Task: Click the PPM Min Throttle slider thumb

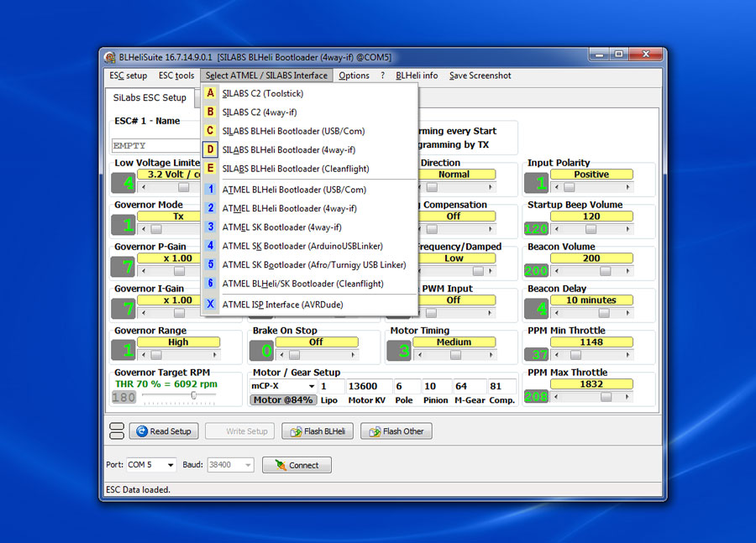Action: (575, 355)
